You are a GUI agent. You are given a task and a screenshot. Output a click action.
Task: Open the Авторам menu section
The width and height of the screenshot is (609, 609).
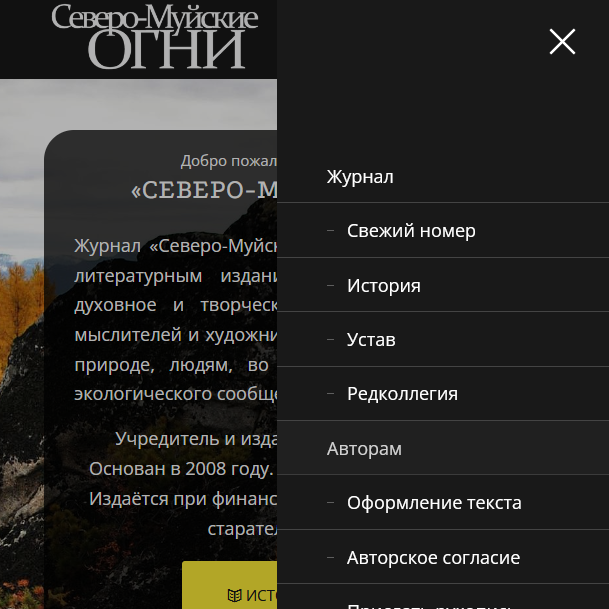pos(443,449)
